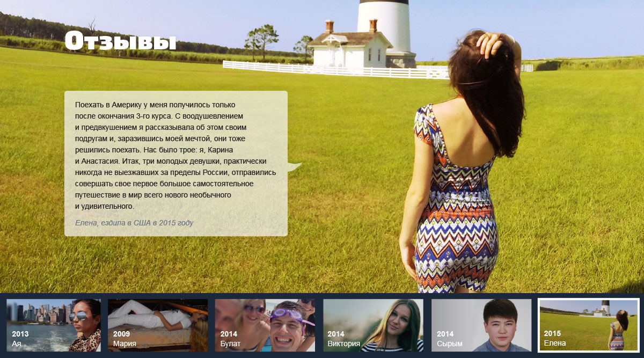The height and width of the screenshot is (358, 644).
Task: Click the white keeper's house beside the lighthouse
Action: click(350, 51)
